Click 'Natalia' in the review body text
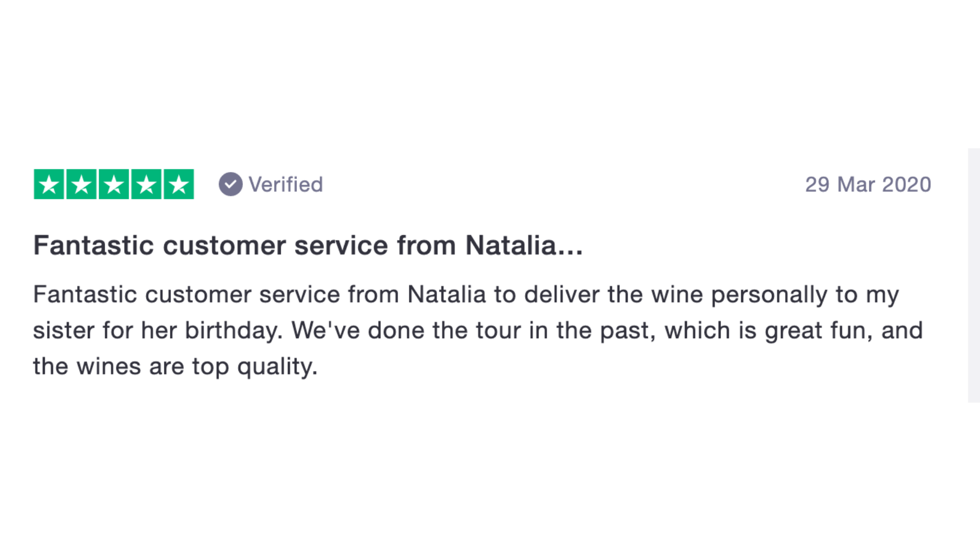Viewport: 980px width, 551px height. click(x=447, y=294)
